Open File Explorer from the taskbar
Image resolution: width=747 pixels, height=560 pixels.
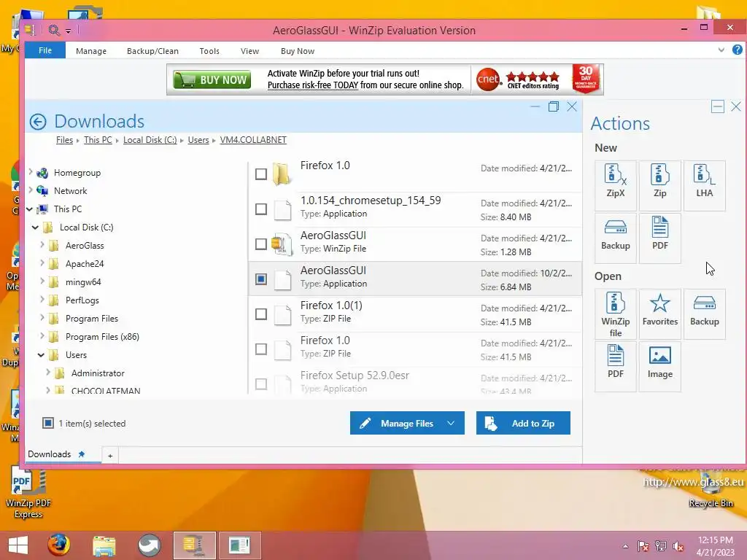click(104, 545)
